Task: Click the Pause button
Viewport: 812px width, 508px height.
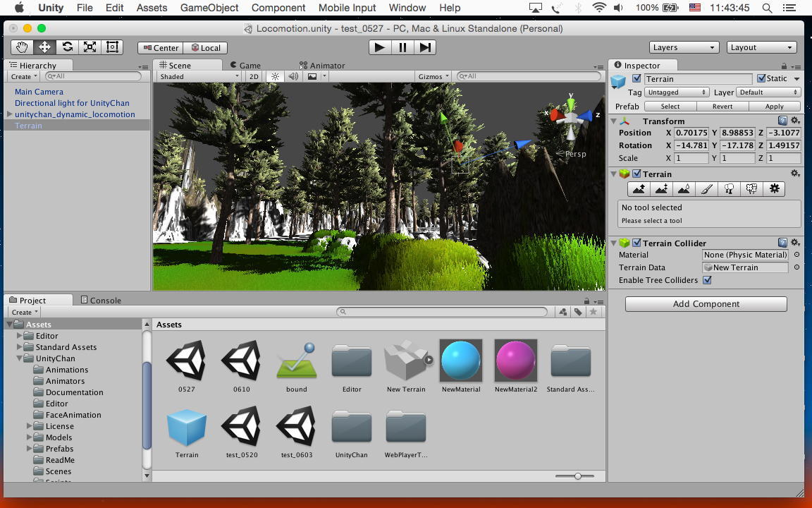Action: [x=402, y=47]
